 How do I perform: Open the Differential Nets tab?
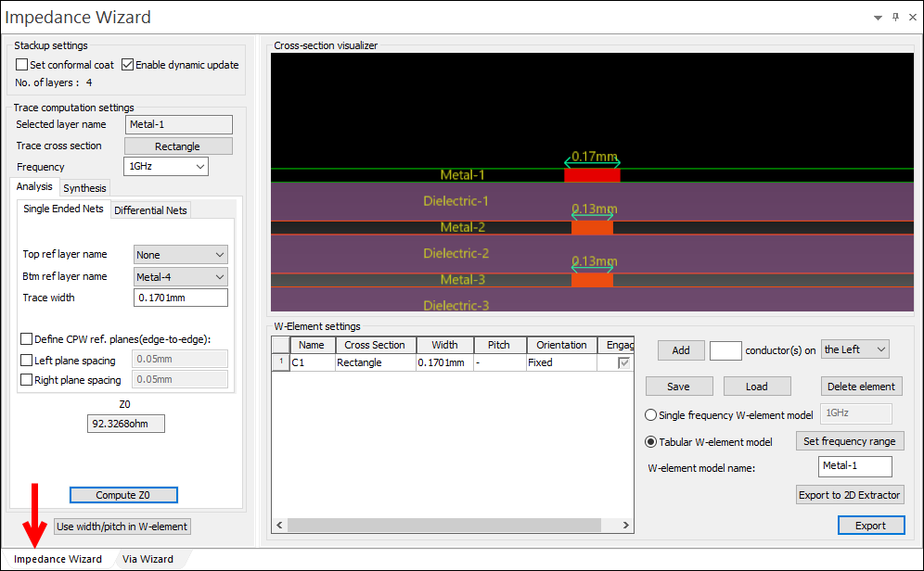[150, 209]
